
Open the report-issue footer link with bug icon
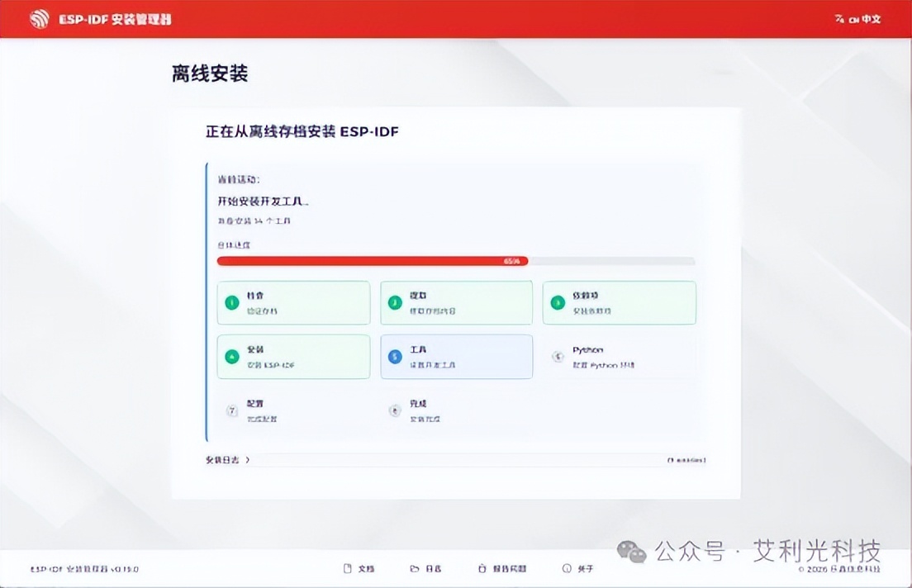click(502, 568)
